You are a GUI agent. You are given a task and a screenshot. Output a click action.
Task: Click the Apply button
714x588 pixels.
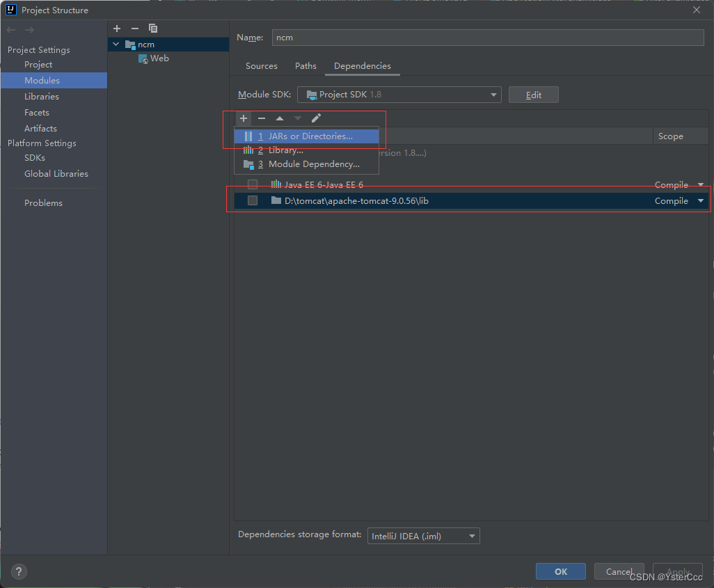(x=678, y=571)
